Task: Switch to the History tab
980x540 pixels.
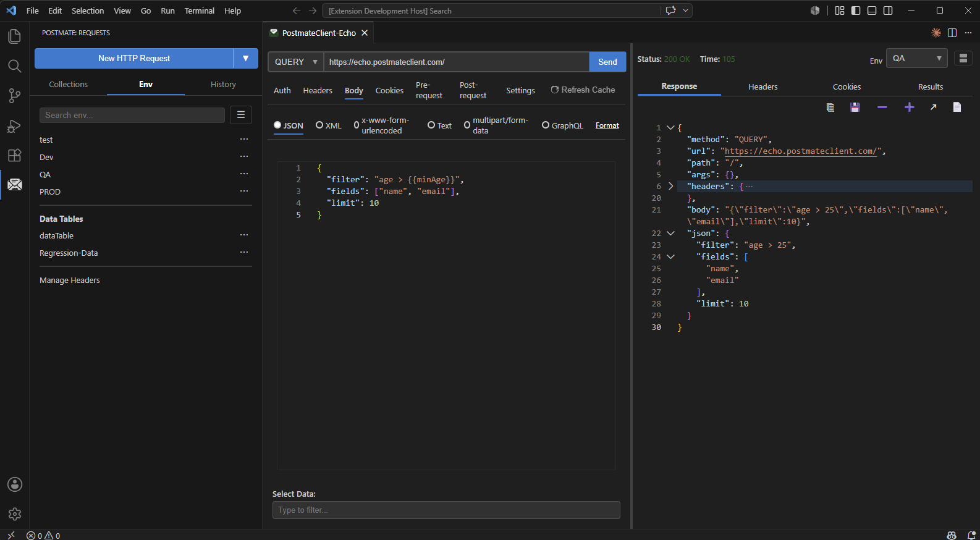Action: [x=223, y=85]
